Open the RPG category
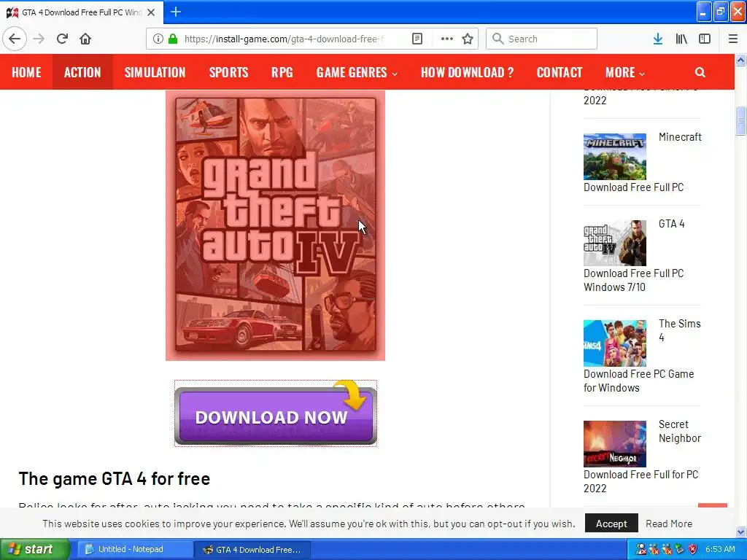This screenshot has height=560, width=747. [x=282, y=72]
